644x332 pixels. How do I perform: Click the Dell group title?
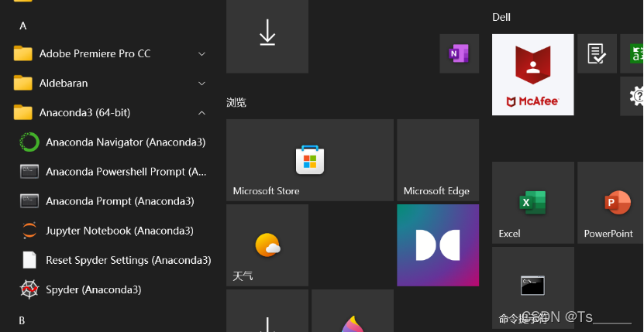pyautogui.click(x=501, y=17)
